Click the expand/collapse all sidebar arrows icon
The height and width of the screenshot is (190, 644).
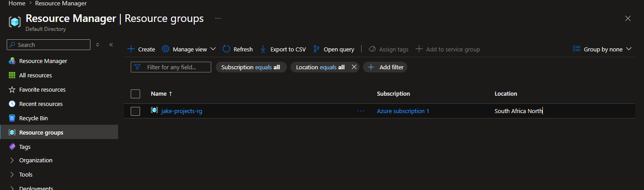click(x=98, y=45)
